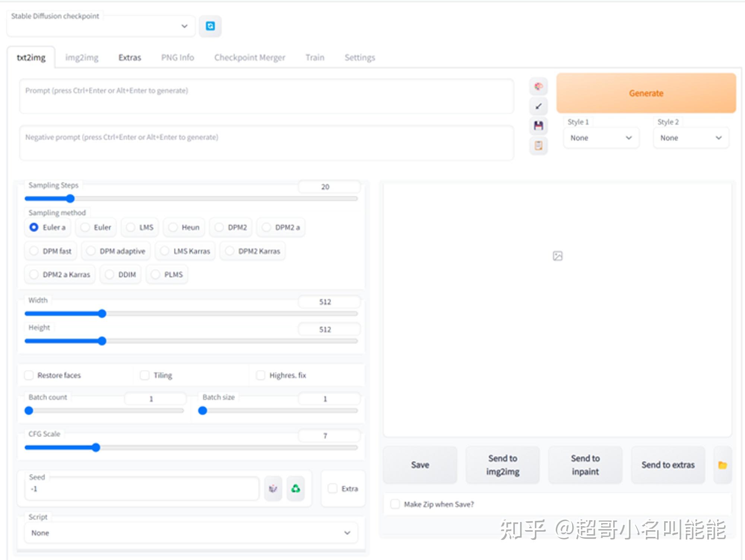Open the Style 1 dropdown
Viewport: 745px width, 560px height.
tap(601, 138)
